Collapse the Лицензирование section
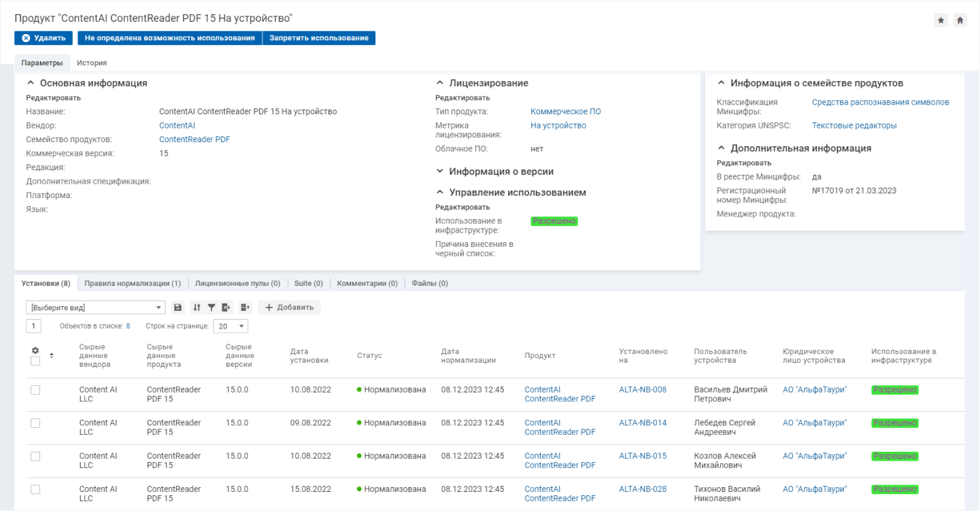The width and height of the screenshot is (980, 511). point(439,83)
